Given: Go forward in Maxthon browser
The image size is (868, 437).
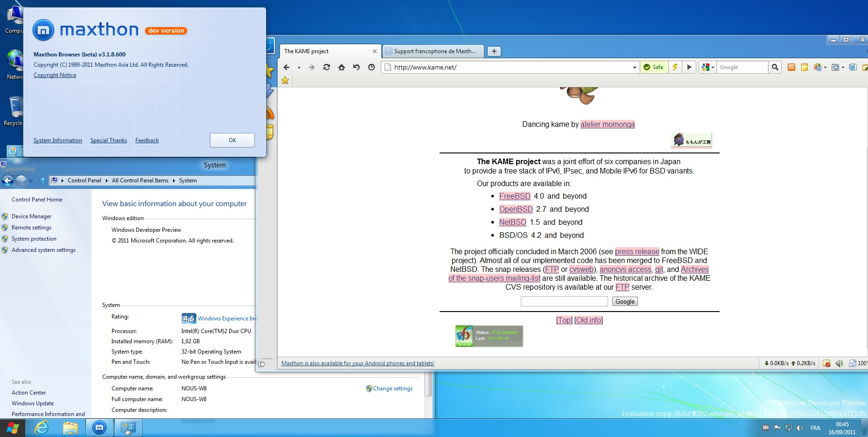Looking at the screenshot, I should (x=312, y=67).
